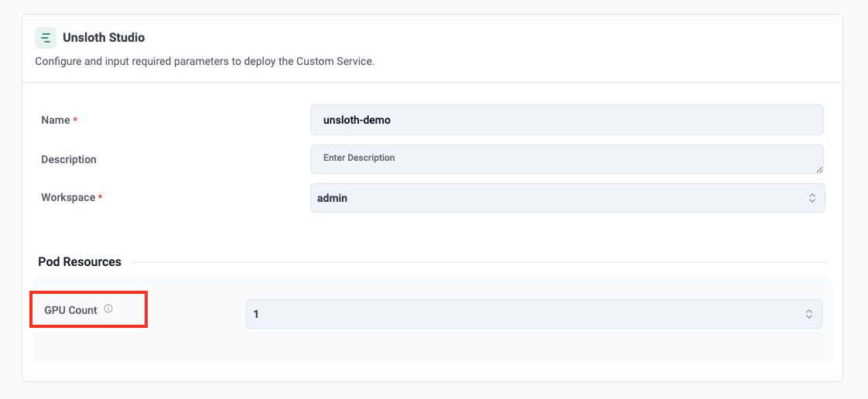Click the GPU Count info icon
The height and width of the screenshot is (399, 868).
pos(108,309)
